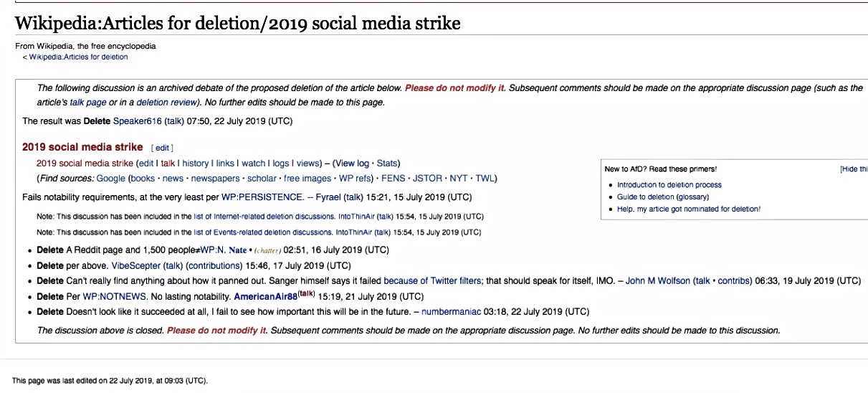Open the red 2019 social media strike link
The image size is (868, 393).
85,164
